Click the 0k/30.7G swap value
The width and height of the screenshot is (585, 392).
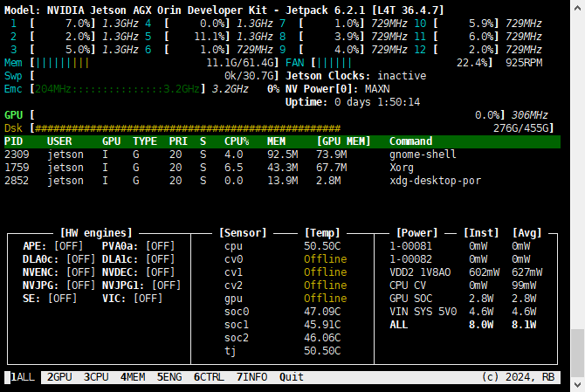click(249, 76)
